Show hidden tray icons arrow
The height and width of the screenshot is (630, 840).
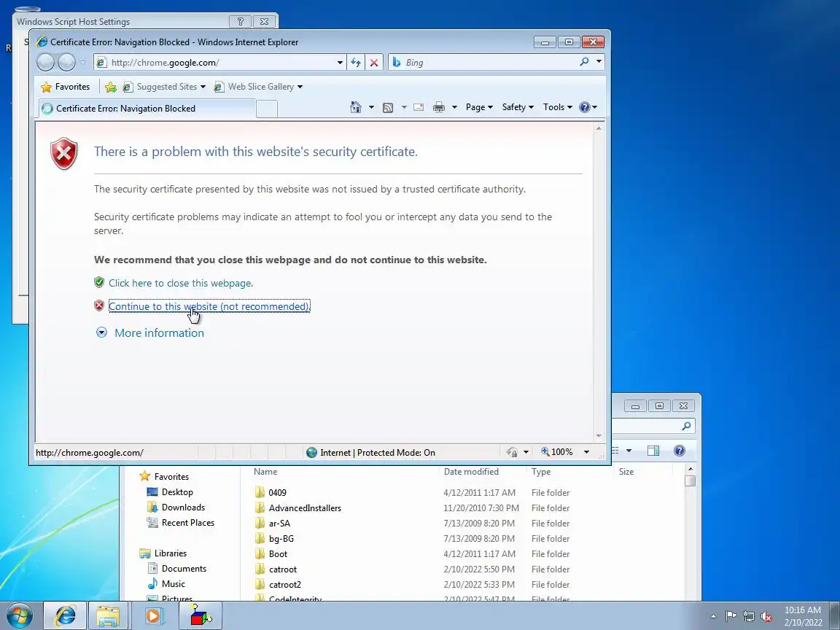coord(713,617)
